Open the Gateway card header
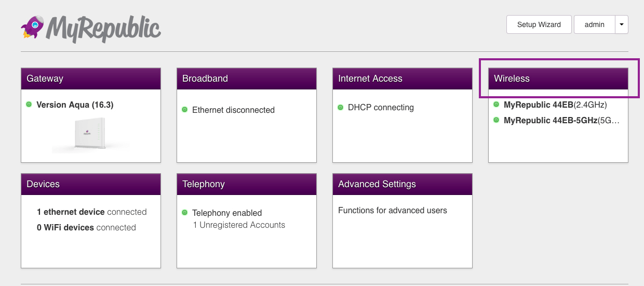This screenshot has width=644, height=286. pos(91,79)
